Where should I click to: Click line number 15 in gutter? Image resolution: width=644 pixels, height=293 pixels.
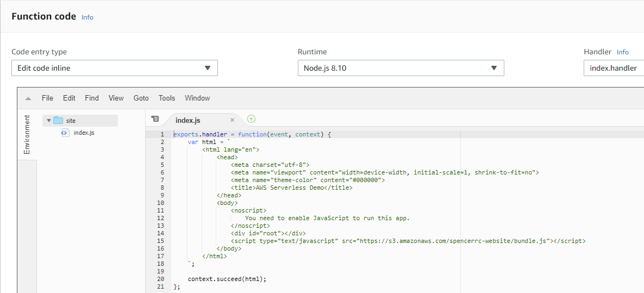click(160, 241)
